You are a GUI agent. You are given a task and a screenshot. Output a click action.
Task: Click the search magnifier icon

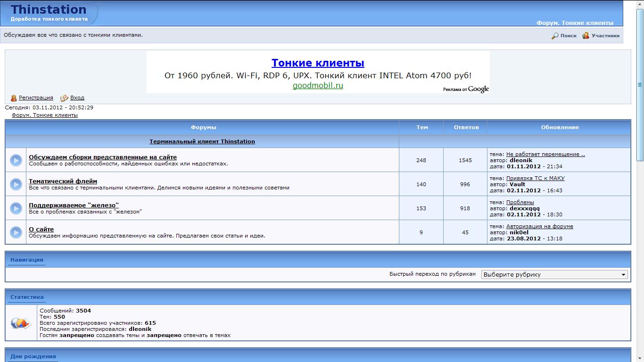[x=555, y=36]
